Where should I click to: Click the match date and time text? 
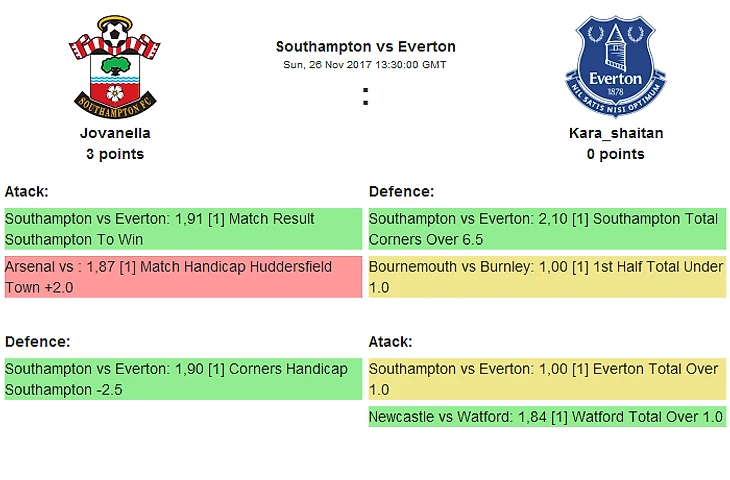[365, 64]
